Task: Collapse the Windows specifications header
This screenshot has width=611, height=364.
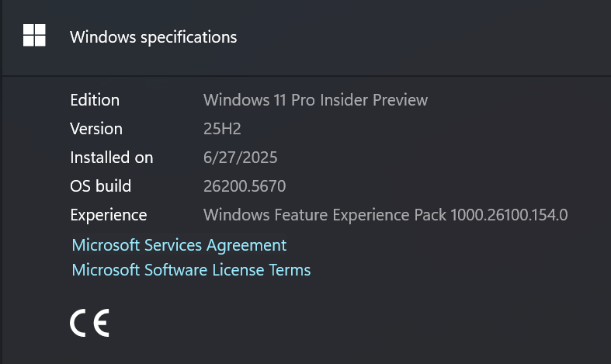Action: tap(307, 37)
